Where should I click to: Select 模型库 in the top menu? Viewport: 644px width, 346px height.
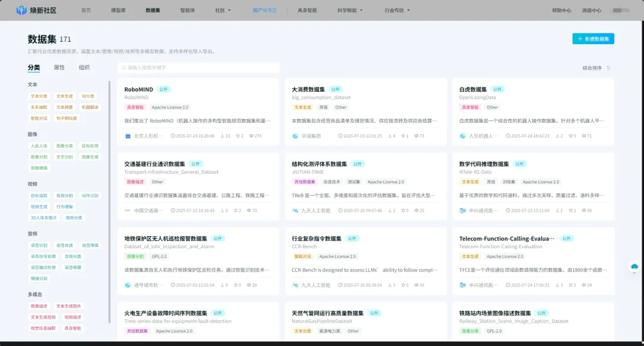click(x=117, y=10)
